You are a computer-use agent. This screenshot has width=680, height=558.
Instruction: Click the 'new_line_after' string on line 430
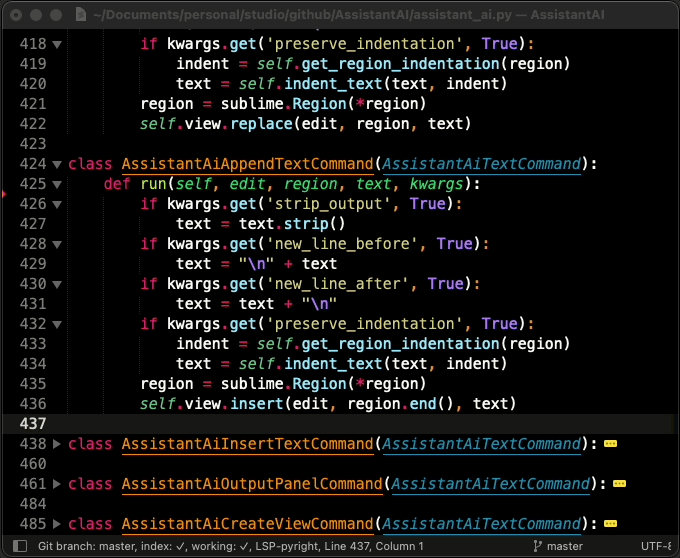tap(337, 284)
